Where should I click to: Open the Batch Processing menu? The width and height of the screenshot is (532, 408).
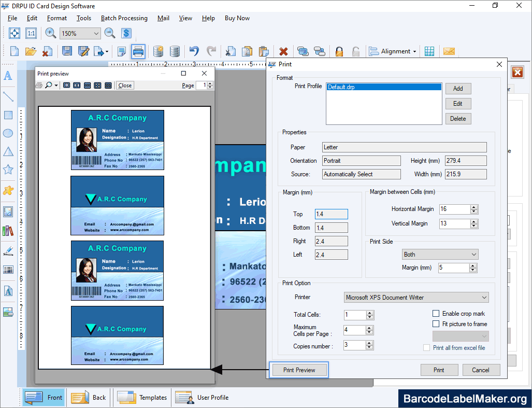pos(124,18)
